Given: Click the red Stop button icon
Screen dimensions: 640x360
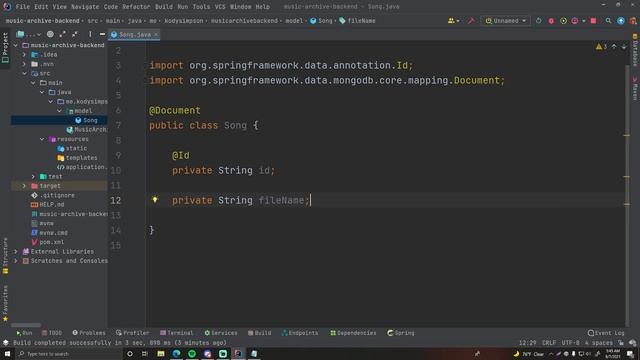Looking at the screenshot, I should coord(593,21).
